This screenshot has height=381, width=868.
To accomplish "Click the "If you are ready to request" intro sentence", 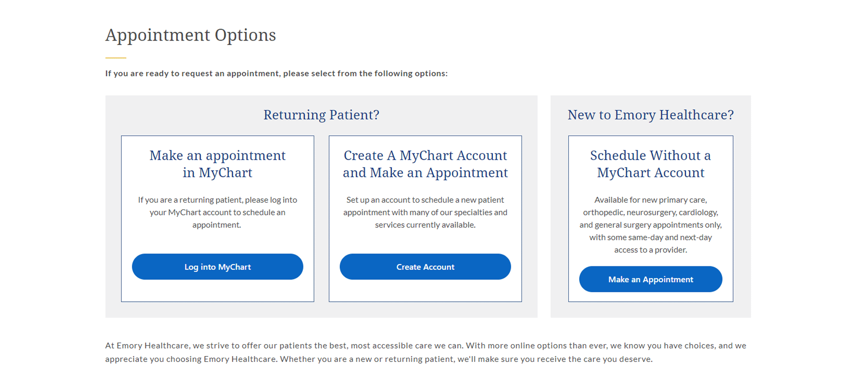I will (x=276, y=73).
